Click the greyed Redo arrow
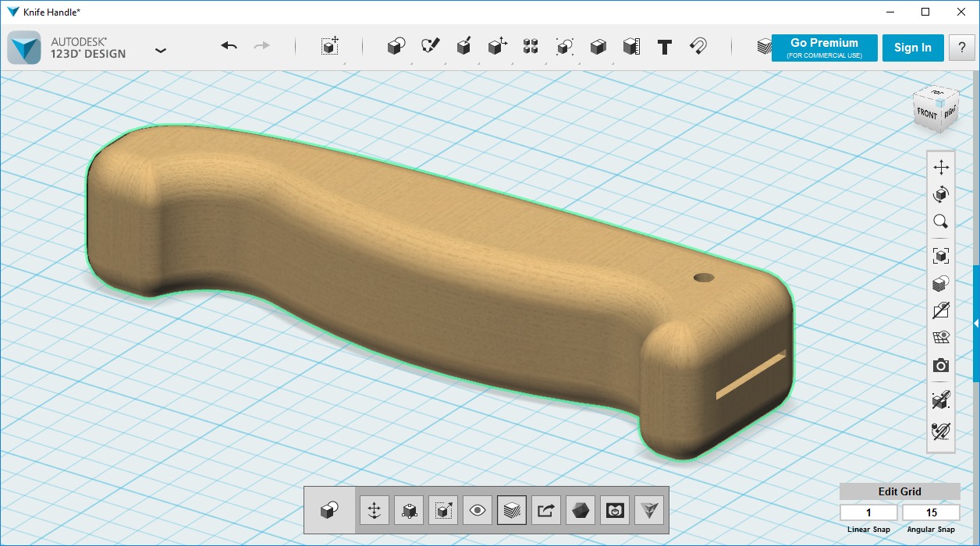 tap(262, 46)
